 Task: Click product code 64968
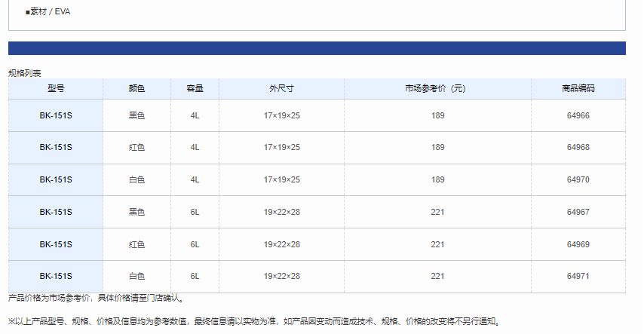pyautogui.click(x=578, y=147)
